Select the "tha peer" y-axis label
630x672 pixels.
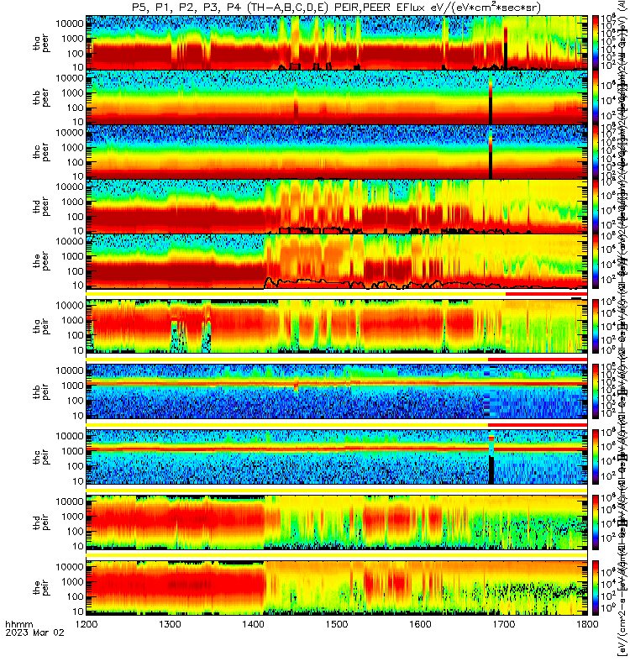[x=41, y=44]
